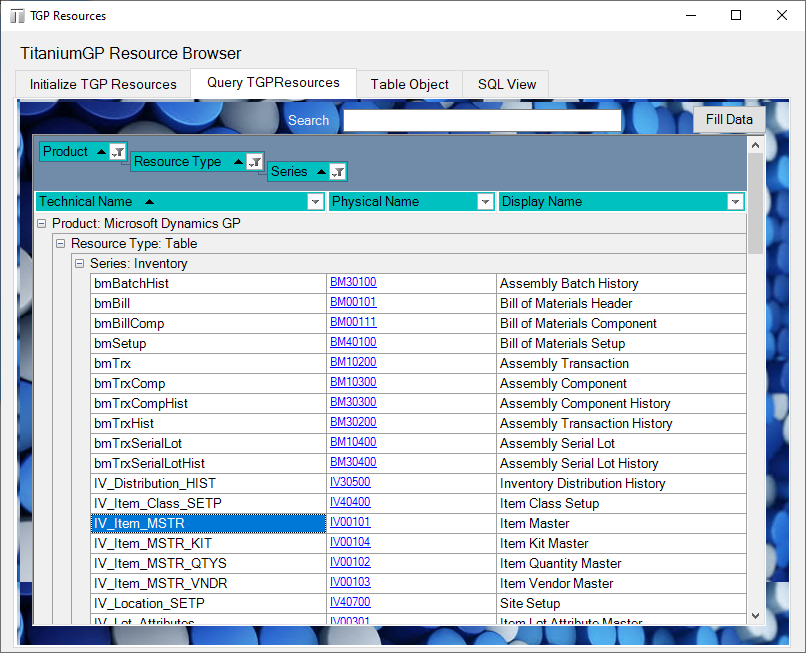Select the bmBill technical name cell
This screenshot has height=653, width=806.
tap(208, 303)
